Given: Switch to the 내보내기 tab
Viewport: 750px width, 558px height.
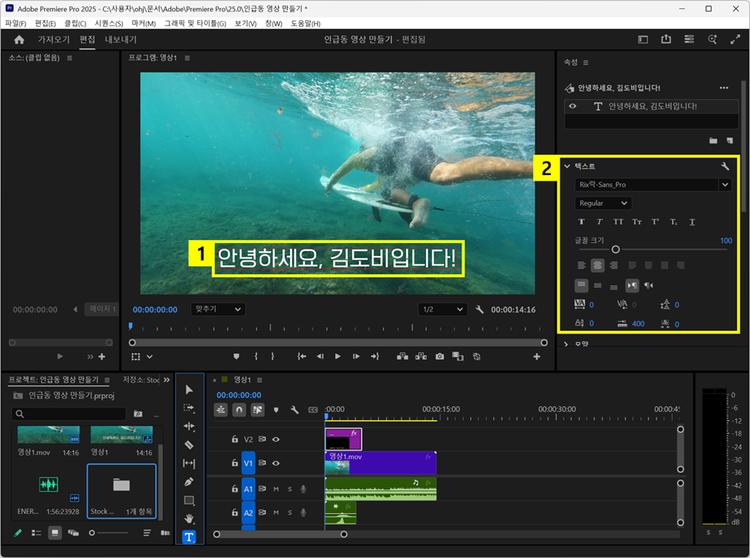Looking at the screenshot, I should pyautogui.click(x=121, y=40).
